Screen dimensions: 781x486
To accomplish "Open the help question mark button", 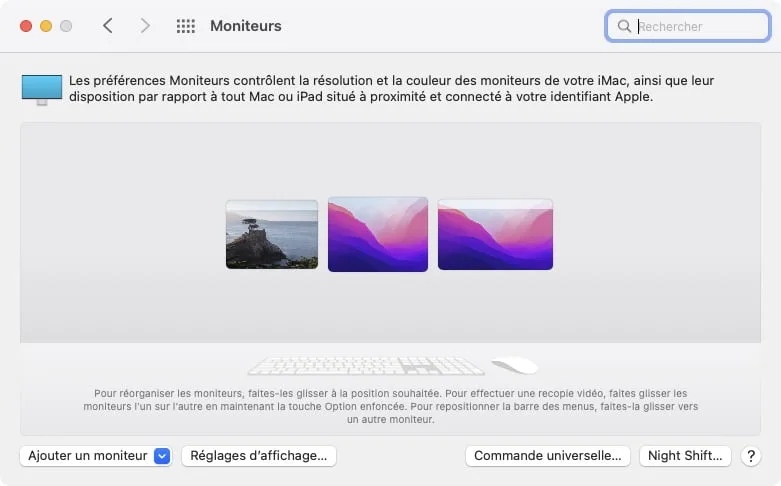I will [x=751, y=456].
